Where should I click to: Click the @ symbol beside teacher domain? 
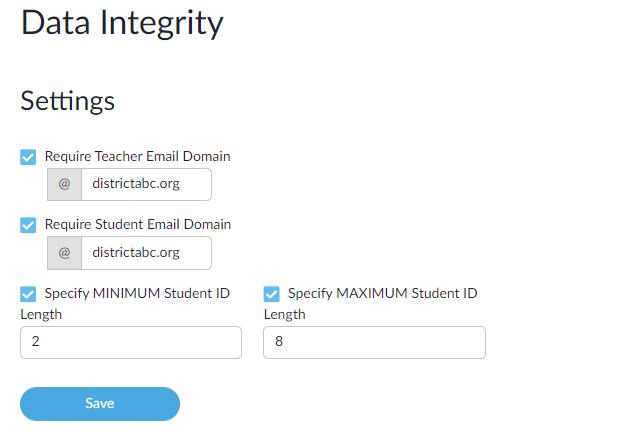[x=64, y=184]
